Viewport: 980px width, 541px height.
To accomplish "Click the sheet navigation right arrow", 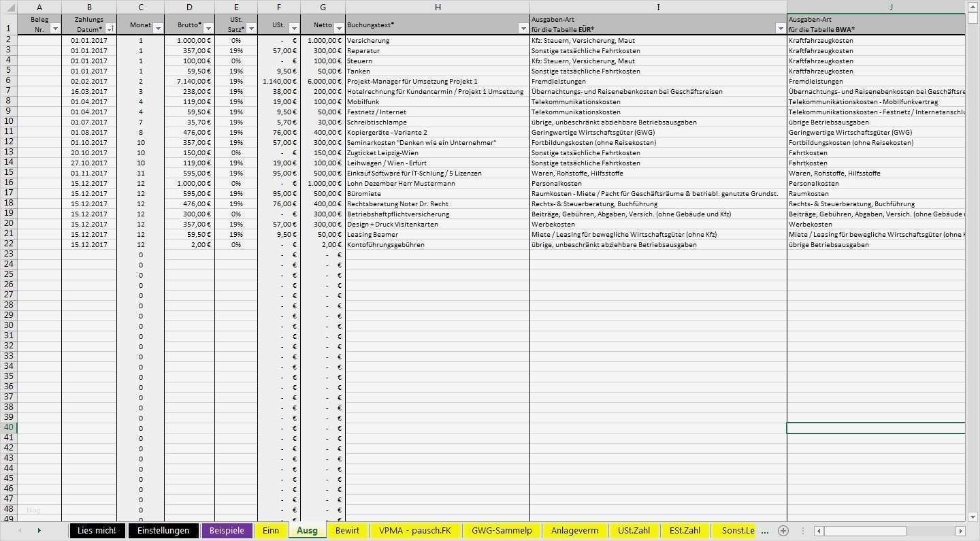I will click(40, 530).
